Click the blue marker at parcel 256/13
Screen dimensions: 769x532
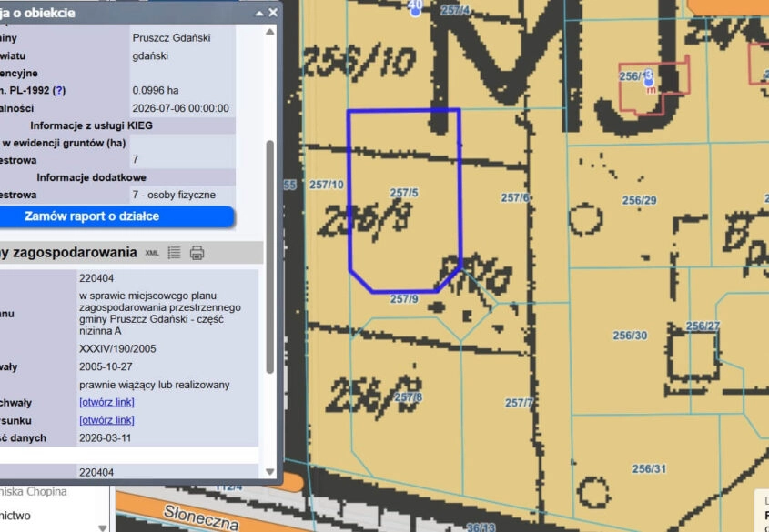point(649,81)
